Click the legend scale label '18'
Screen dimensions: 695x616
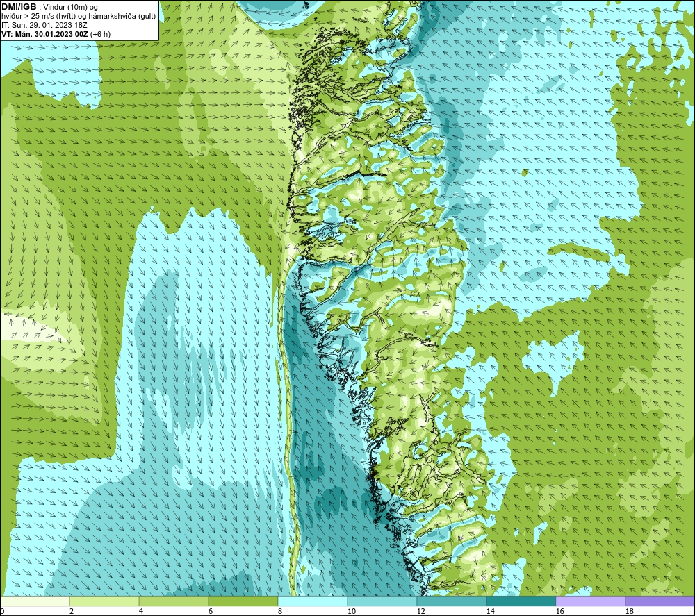pyautogui.click(x=629, y=611)
